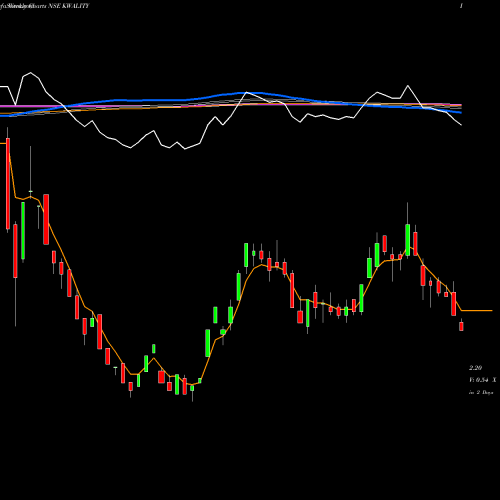Select the first tall red candle at chart start
Screen dimensions: 500x500
point(8,184)
